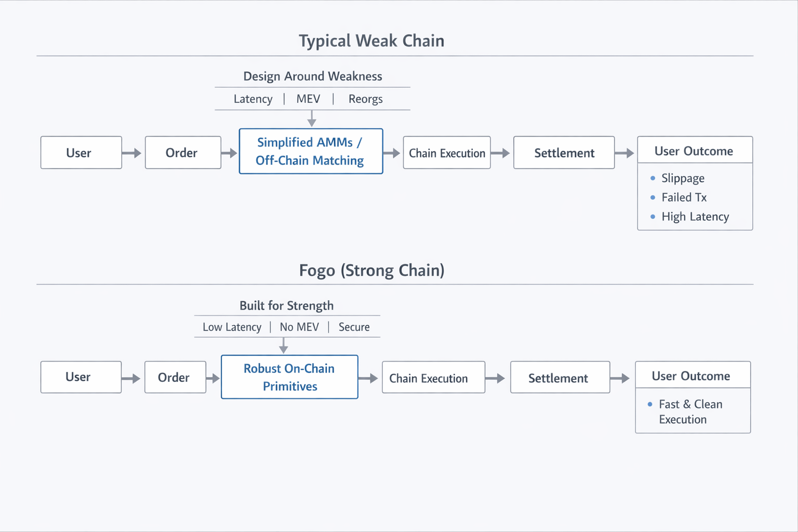The width and height of the screenshot is (798, 532).
Task: Click the Order box in Fogo flow
Action: [x=175, y=377]
